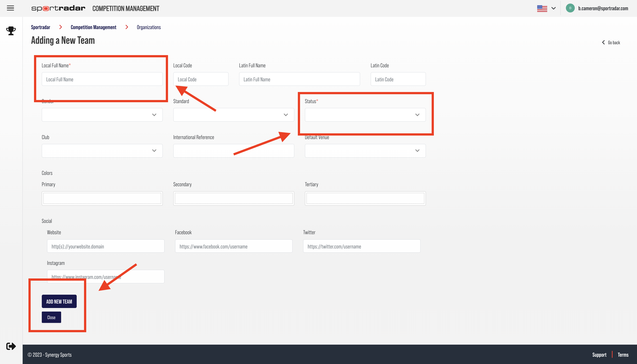Image resolution: width=637 pixels, height=364 pixels.
Task: Click the Sportradar logo
Action: click(x=58, y=8)
